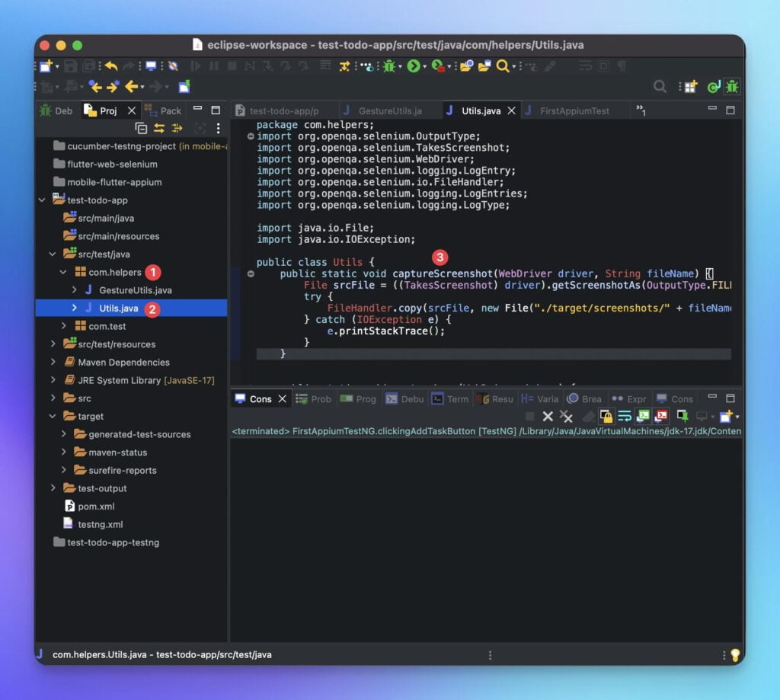
Task: Collapse the src/test/java folder
Action: pos(53,254)
